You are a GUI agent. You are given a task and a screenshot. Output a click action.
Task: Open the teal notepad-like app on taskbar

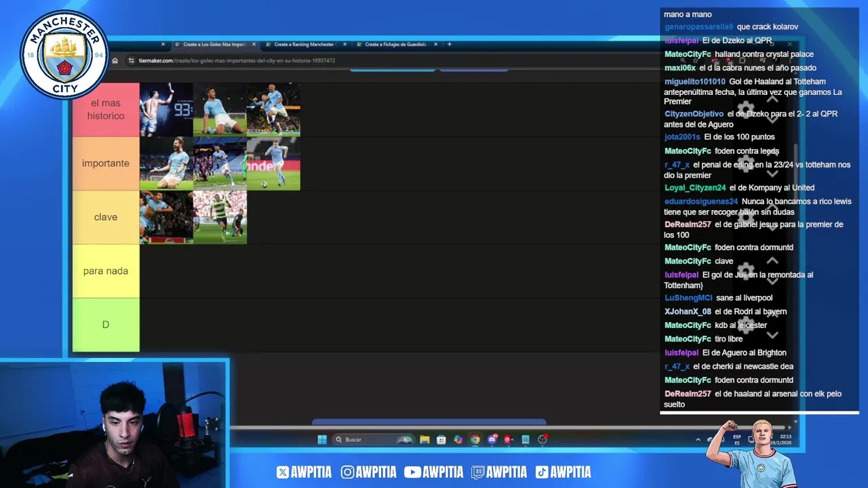coord(525,440)
